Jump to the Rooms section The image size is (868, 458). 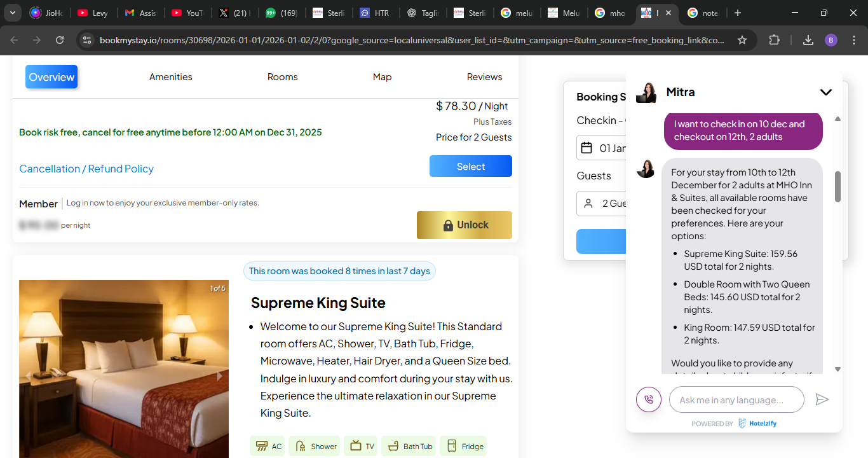[283, 77]
